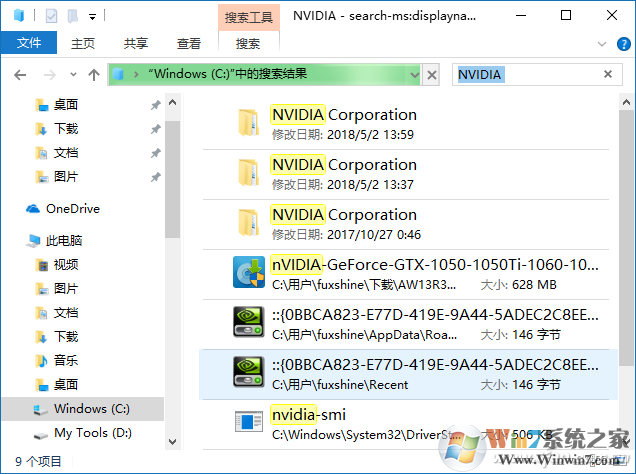
Task: Click the nvidia-smi application icon
Action: point(249,422)
